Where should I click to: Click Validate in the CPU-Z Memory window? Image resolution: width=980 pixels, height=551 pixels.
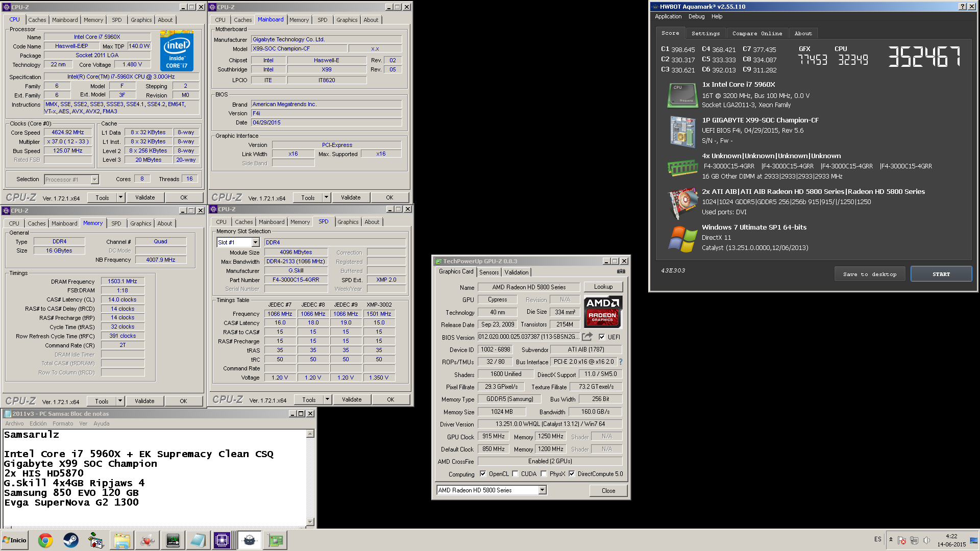point(144,401)
